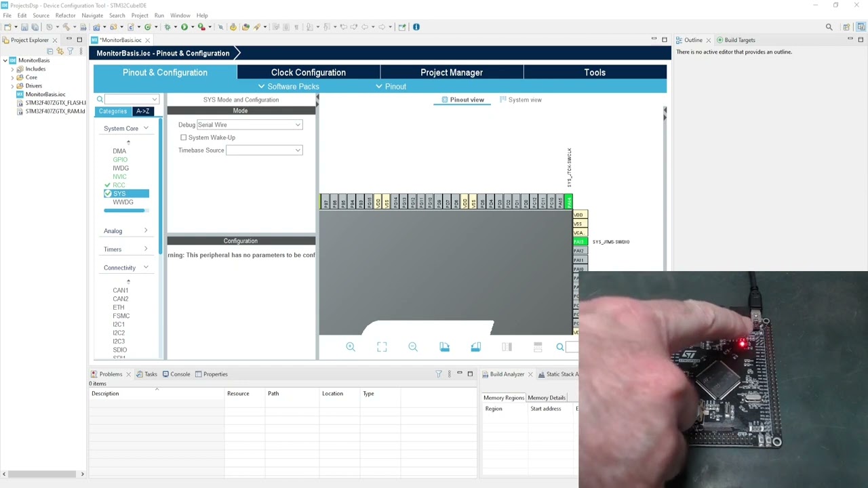The image size is (868, 488).
Task: Rotate the chip view counter-clockwise
Action: (475, 347)
